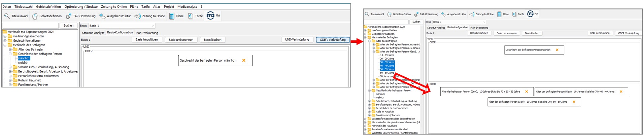Screen dimensions: 644x136
Task: Click search input field above left window tree
Action: click(x=31, y=26)
